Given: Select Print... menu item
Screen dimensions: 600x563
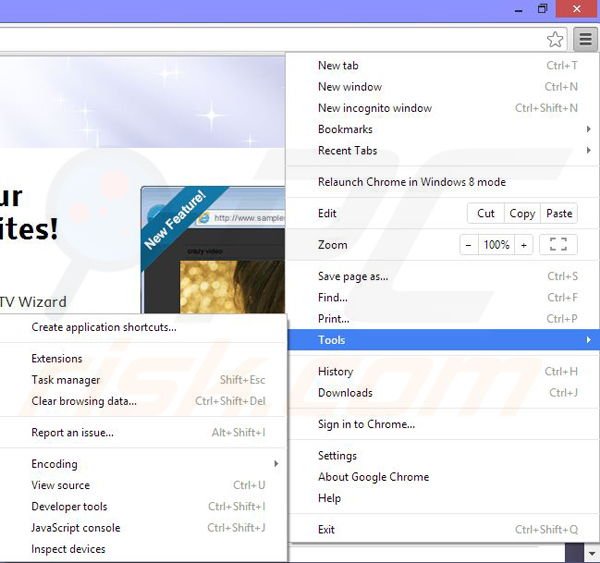Looking at the screenshot, I should (442, 318).
